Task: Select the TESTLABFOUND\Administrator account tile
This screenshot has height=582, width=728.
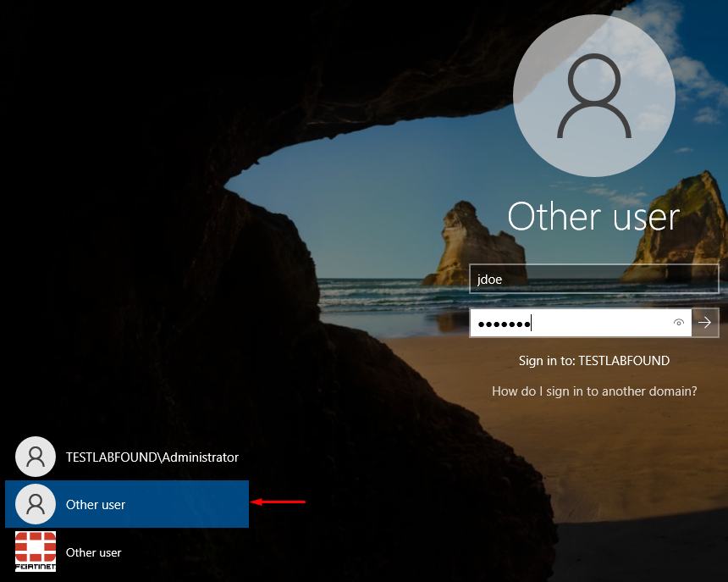Action: 127,456
